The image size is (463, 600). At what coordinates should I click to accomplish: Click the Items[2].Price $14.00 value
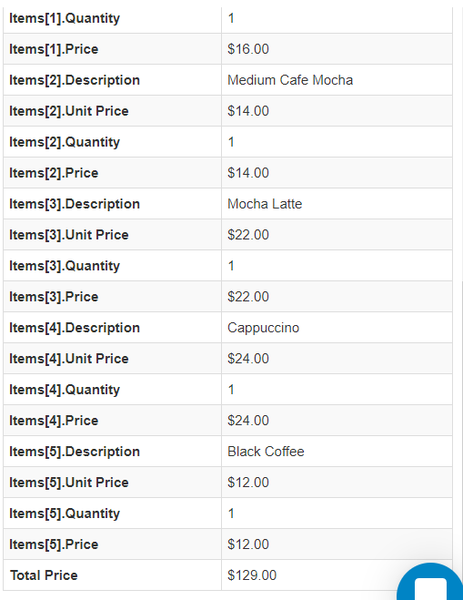pos(248,173)
